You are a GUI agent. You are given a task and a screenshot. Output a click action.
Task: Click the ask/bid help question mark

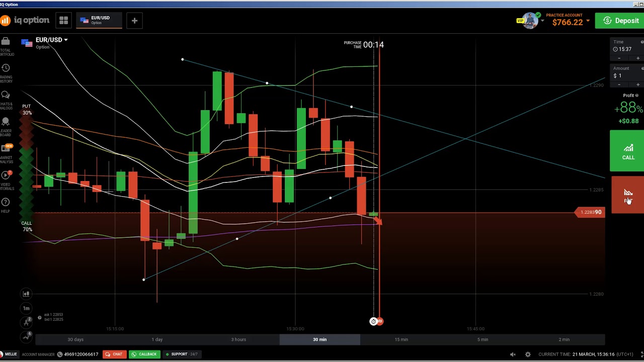pos(39,317)
